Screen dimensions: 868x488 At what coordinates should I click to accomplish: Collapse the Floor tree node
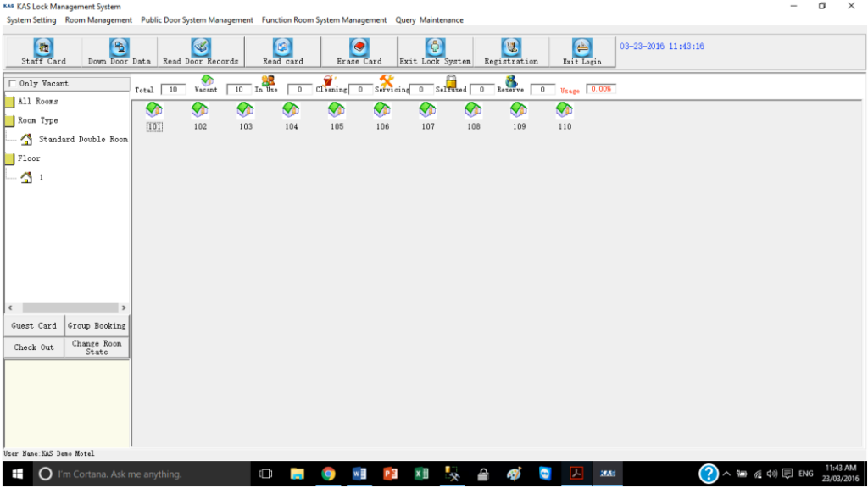(10, 158)
